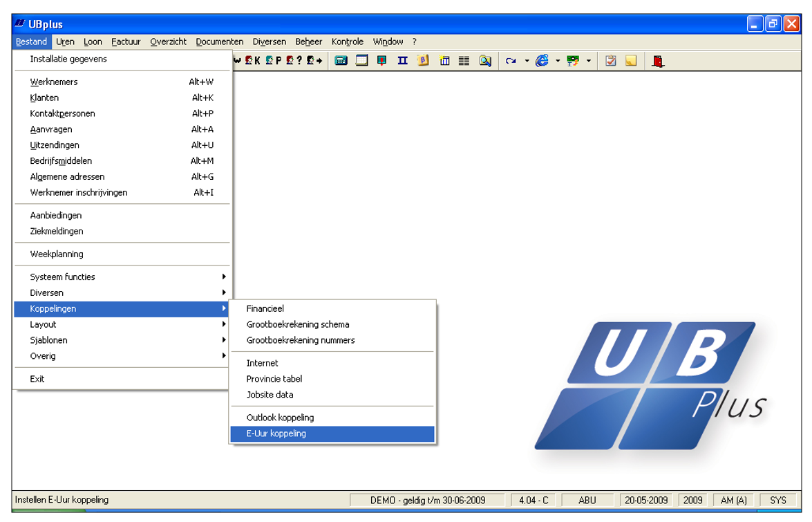The height and width of the screenshot is (522, 812).
Task: Select Financieel in the Koppelingen submenu
Action: click(x=332, y=308)
